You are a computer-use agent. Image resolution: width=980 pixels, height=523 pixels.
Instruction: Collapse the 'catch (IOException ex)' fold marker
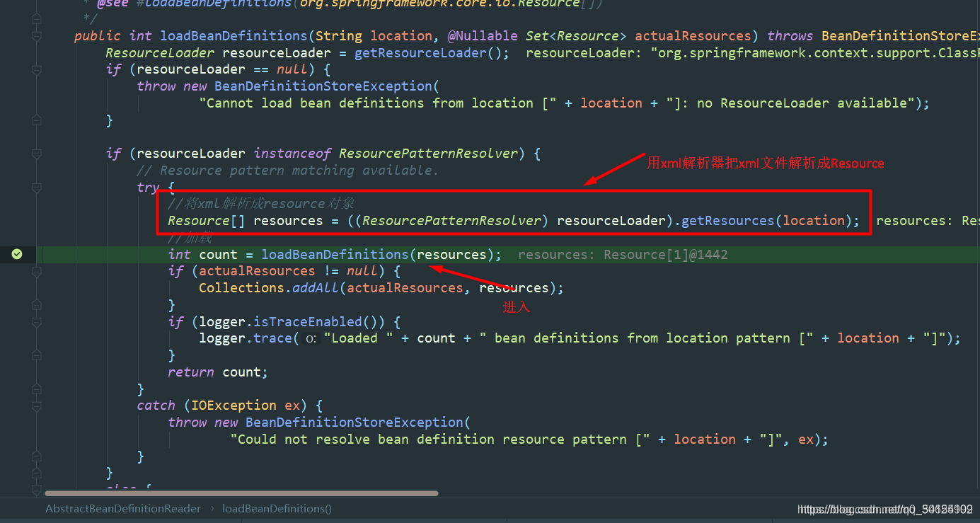36,406
